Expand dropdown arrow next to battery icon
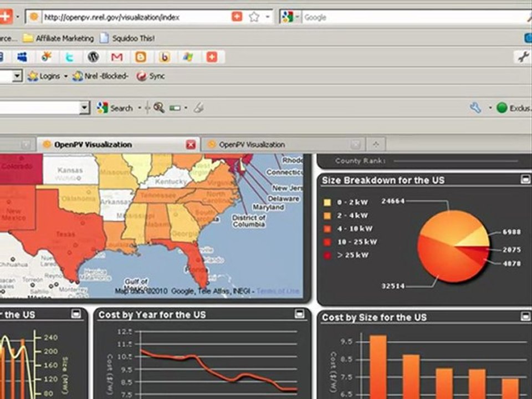This screenshot has width=532, height=399. pos(186,108)
